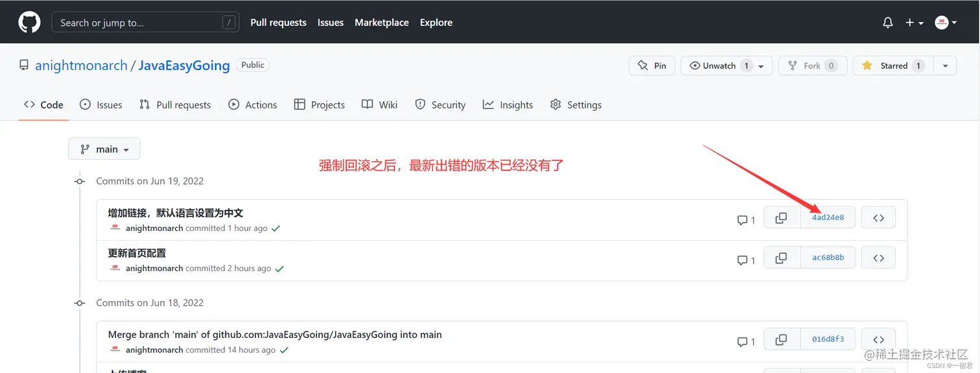Open commit '更新首页配置'
Screen dimensions: 980x373
tap(137, 253)
